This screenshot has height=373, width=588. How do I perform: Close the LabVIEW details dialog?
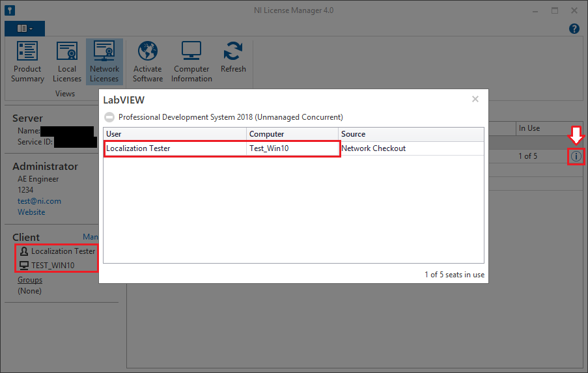(x=475, y=99)
